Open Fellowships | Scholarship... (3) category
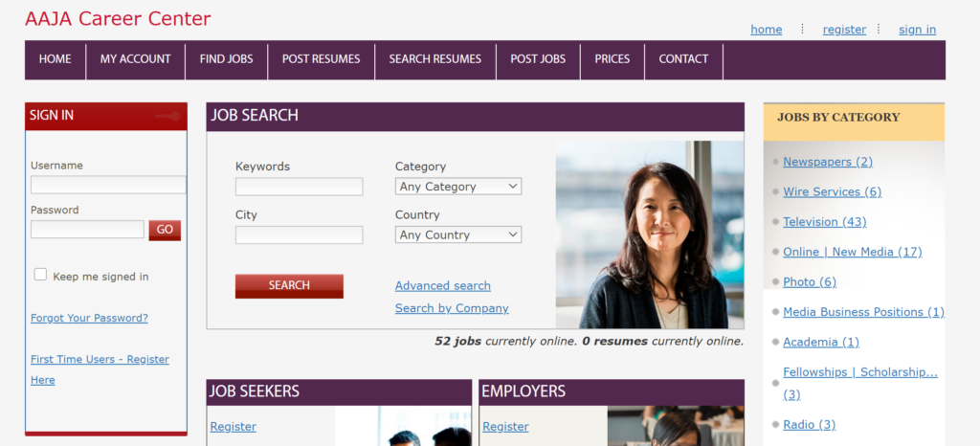980x446 pixels. [x=860, y=383]
